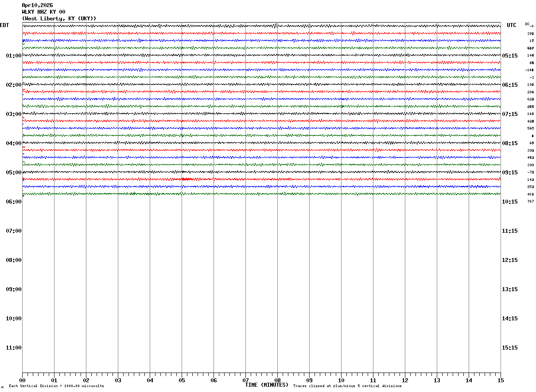Click the UTC time label '10:15'
The height and width of the screenshot is (392, 536).
(x=510, y=202)
